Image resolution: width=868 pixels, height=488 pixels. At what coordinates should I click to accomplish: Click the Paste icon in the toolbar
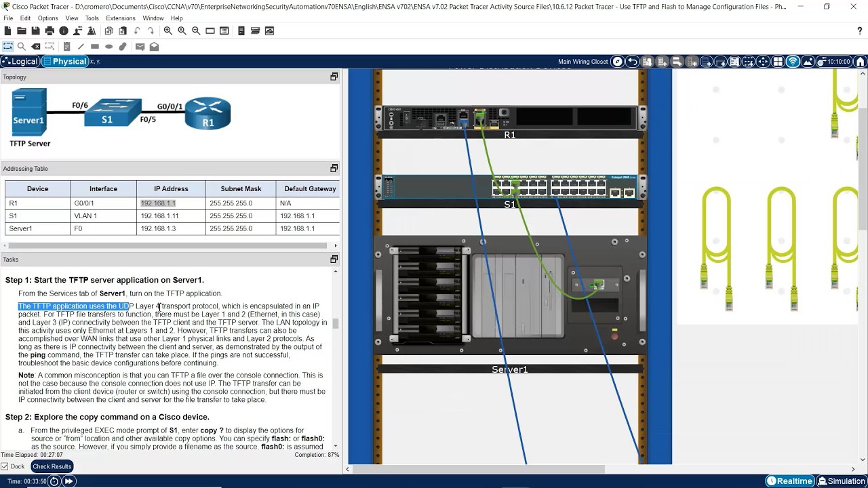coord(123,31)
